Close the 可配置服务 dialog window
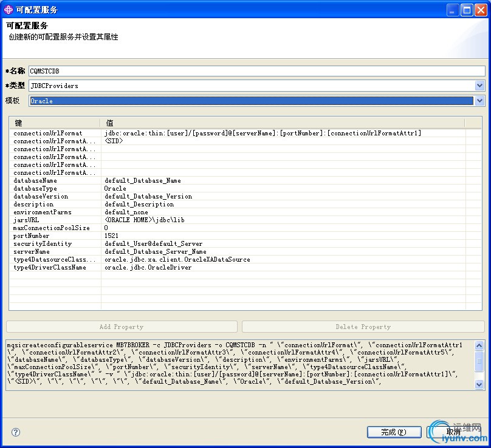The height and width of the screenshot is (448, 491). [x=481, y=10]
